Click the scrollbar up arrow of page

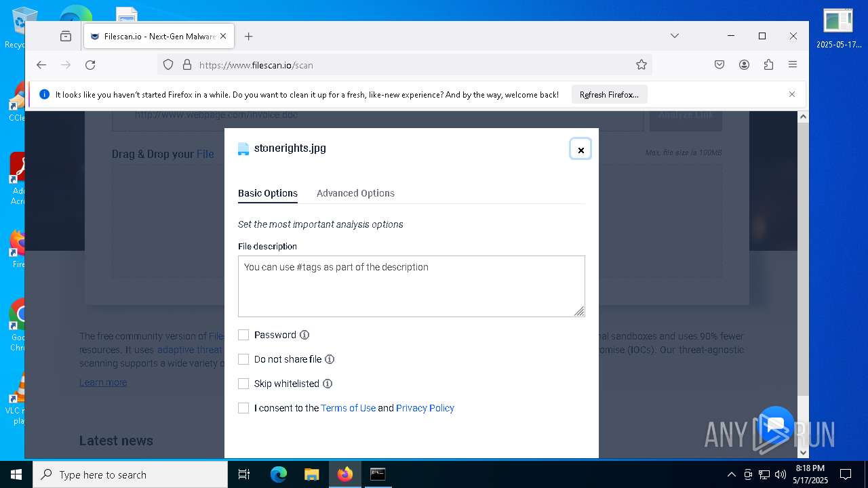pos(803,117)
